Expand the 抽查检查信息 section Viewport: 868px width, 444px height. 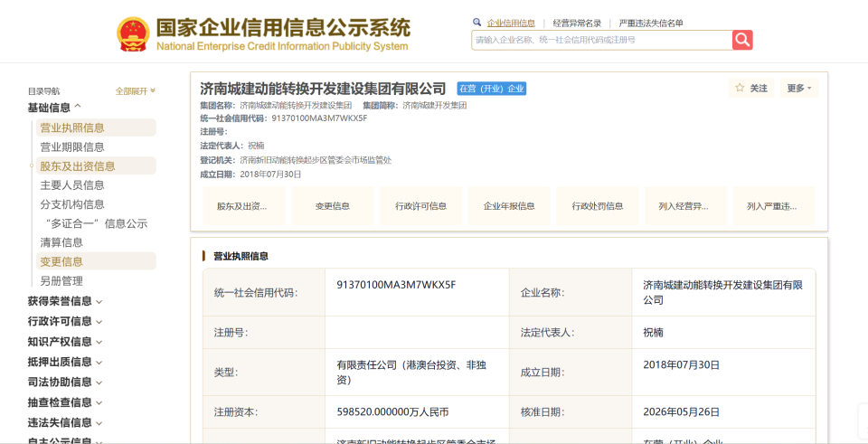tap(65, 402)
